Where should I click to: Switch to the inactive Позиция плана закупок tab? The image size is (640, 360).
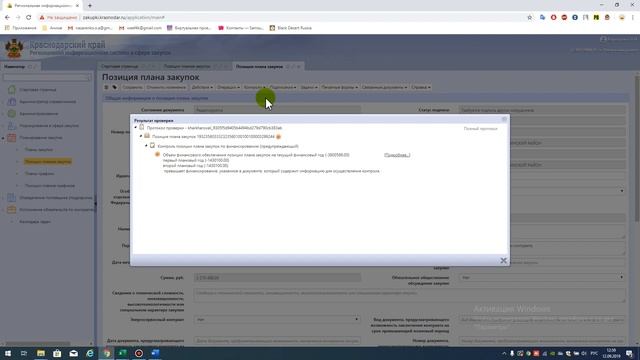click(187, 66)
